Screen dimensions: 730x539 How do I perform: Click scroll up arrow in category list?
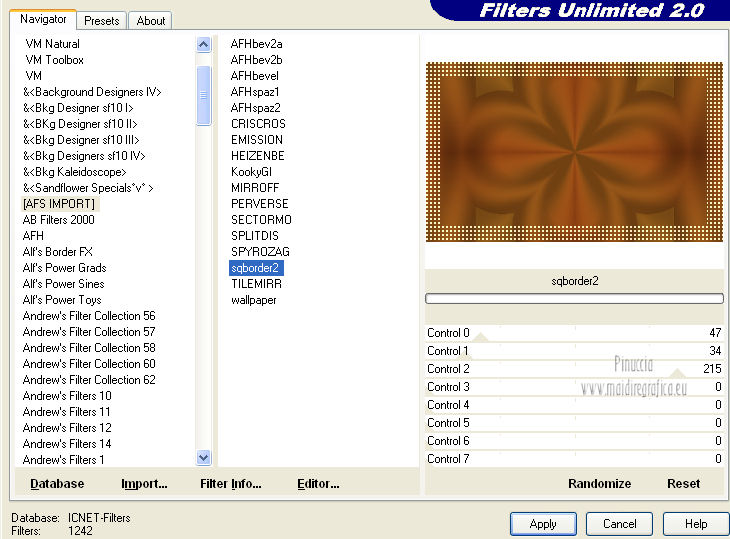[x=203, y=45]
